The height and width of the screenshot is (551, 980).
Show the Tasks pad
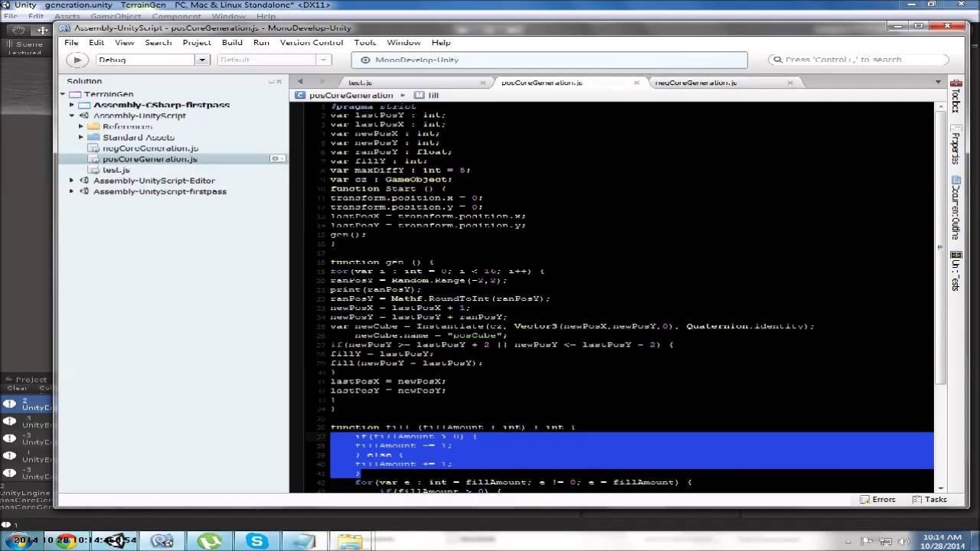[x=929, y=499]
